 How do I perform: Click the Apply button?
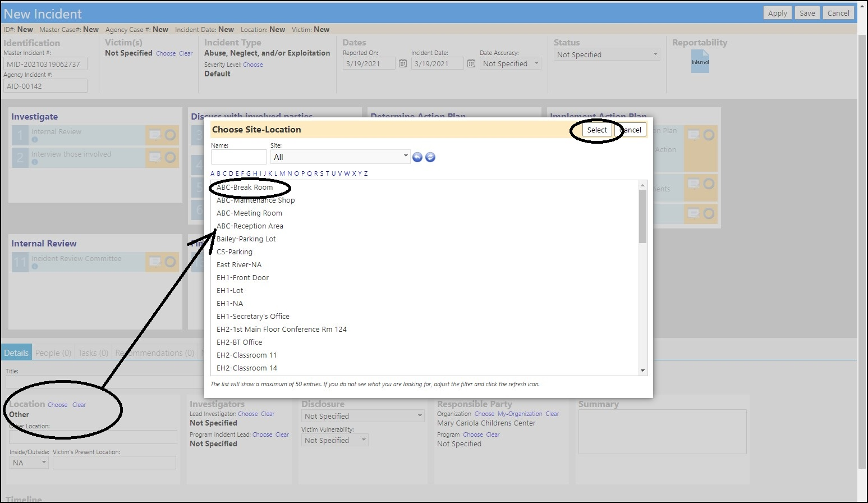(778, 13)
